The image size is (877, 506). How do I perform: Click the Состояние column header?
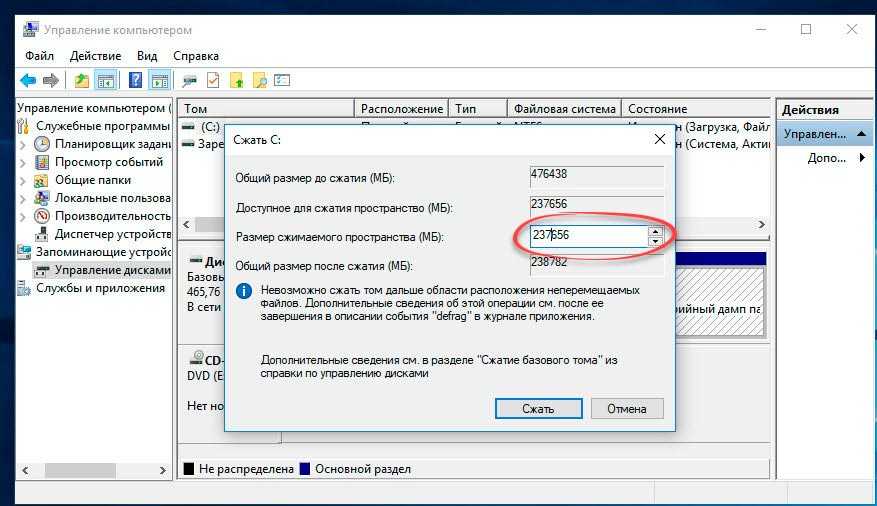click(695, 108)
